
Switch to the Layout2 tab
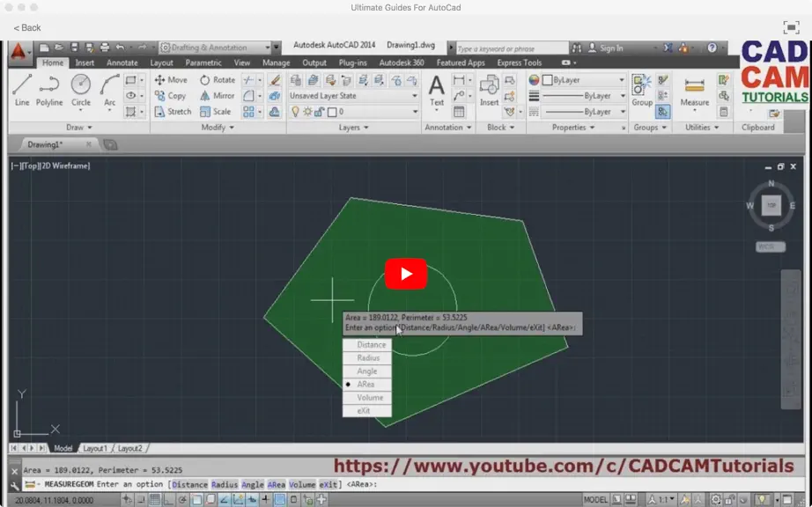(129, 449)
